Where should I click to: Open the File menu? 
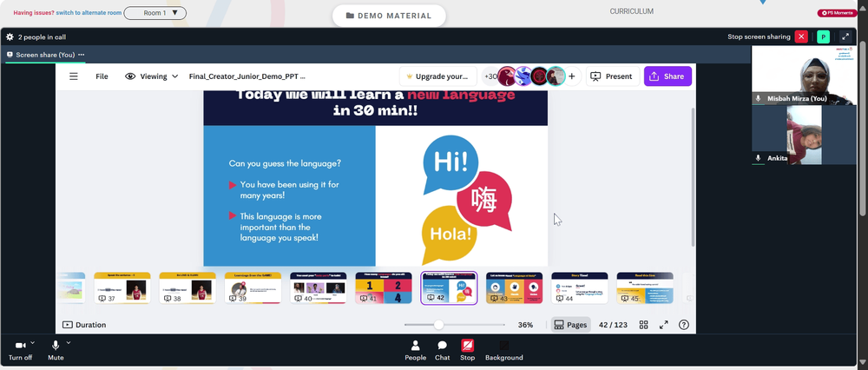102,76
